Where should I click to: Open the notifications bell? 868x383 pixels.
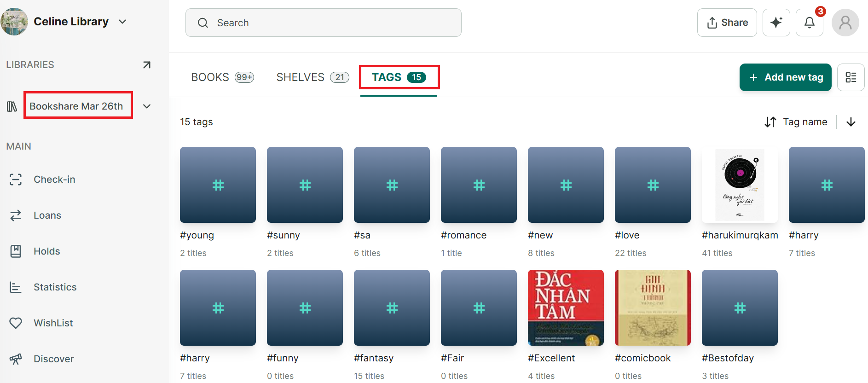(x=810, y=23)
